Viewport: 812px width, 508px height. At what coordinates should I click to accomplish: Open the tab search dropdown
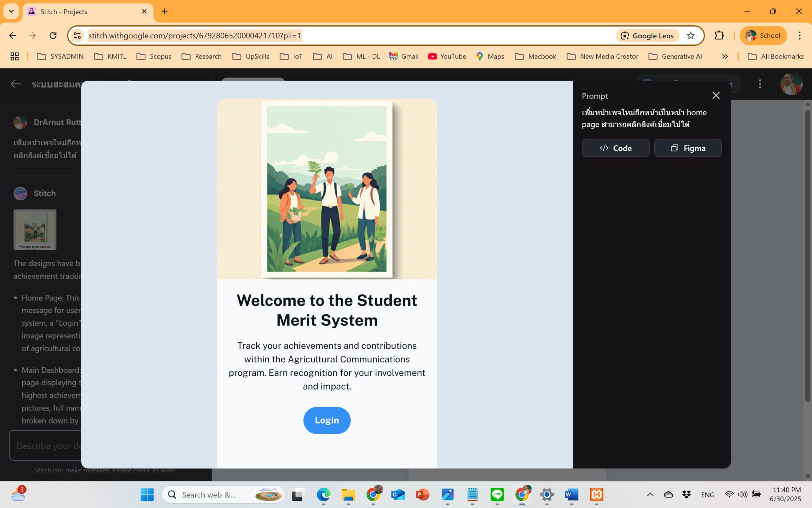coord(11,11)
